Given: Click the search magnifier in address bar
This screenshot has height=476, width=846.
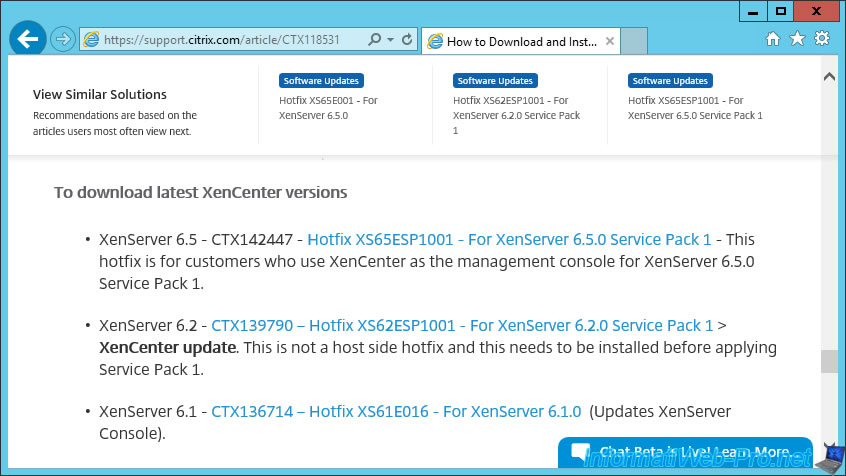Looking at the screenshot, I should tap(374, 39).
